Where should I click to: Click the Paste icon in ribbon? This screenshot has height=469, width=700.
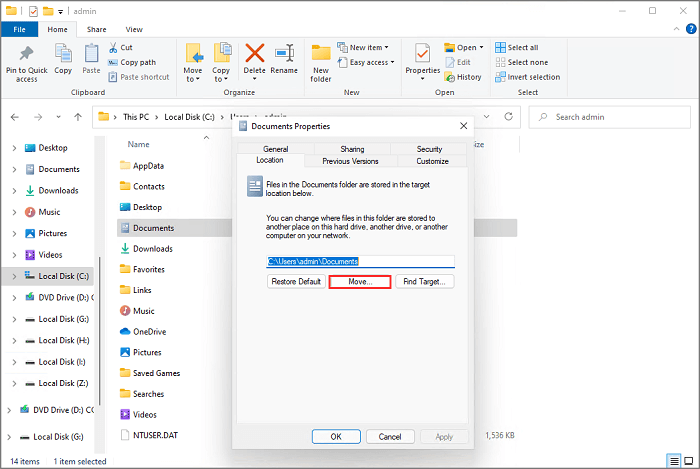(91, 56)
